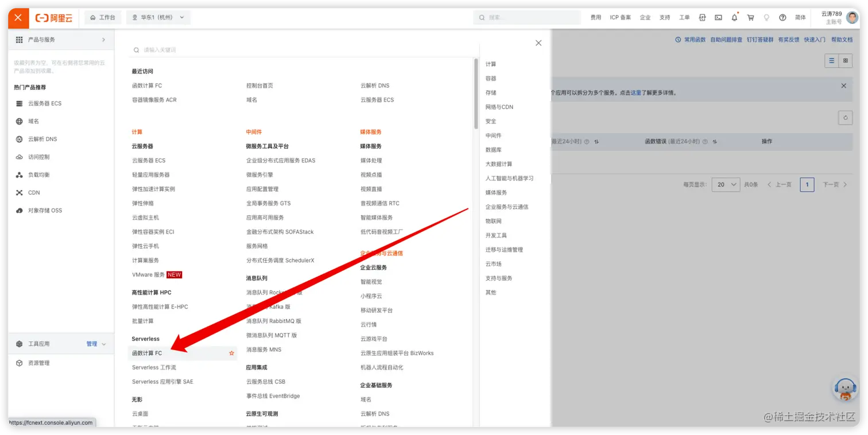This screenshot has width=868, height=435.
Task: Go to previous page with 上一页
Action: (780, 185)
